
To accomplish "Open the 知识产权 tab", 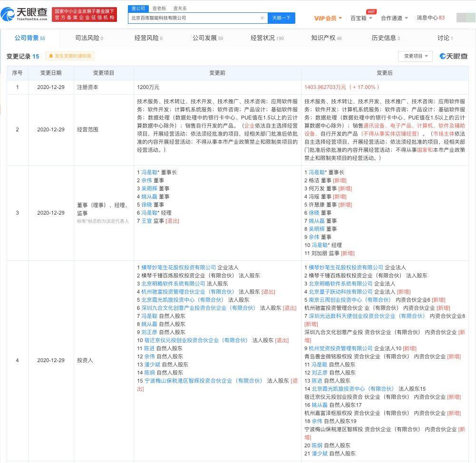I will pyautogui.click(x=326, y=38).
